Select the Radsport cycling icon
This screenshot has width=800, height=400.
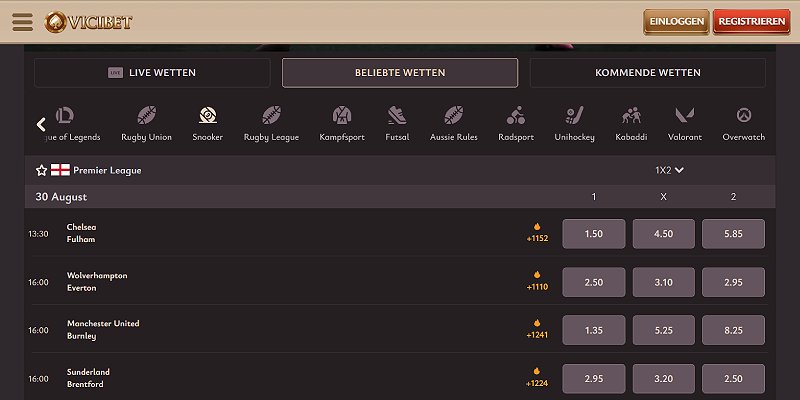coord(516,114)
